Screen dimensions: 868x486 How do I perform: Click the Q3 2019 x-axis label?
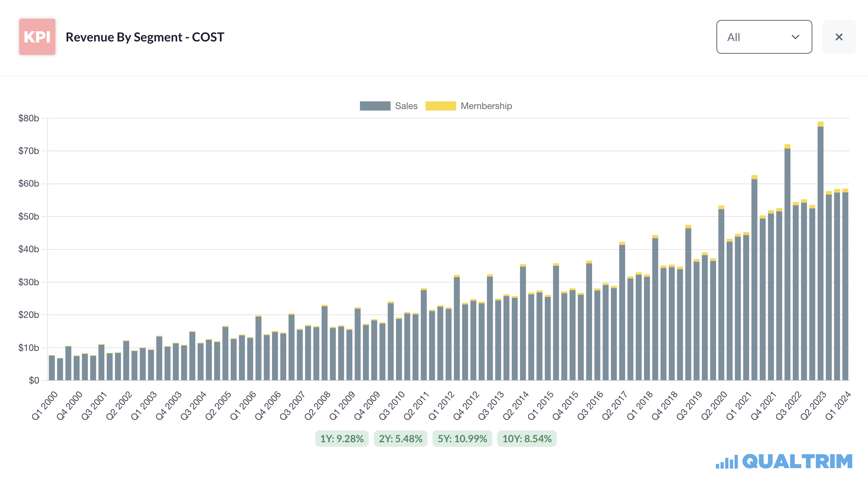click(689, 405)
